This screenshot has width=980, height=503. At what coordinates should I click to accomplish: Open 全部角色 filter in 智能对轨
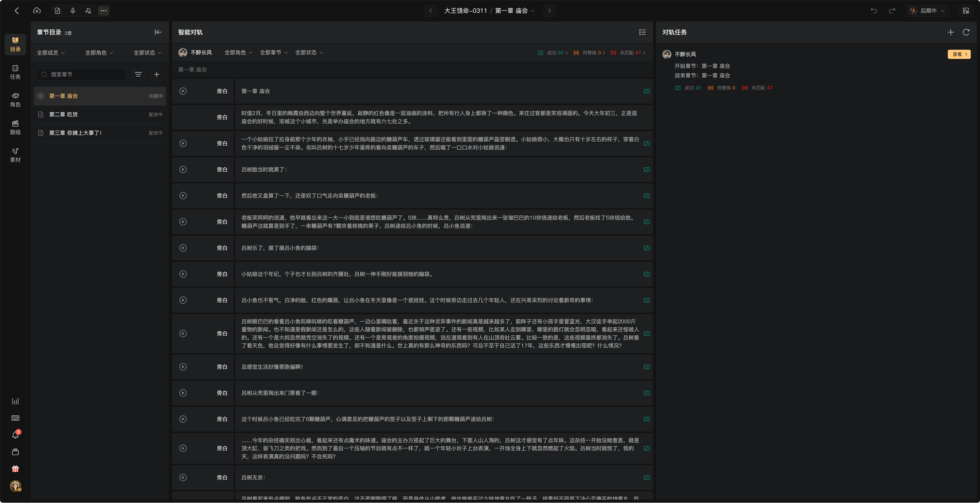(238, 52)
